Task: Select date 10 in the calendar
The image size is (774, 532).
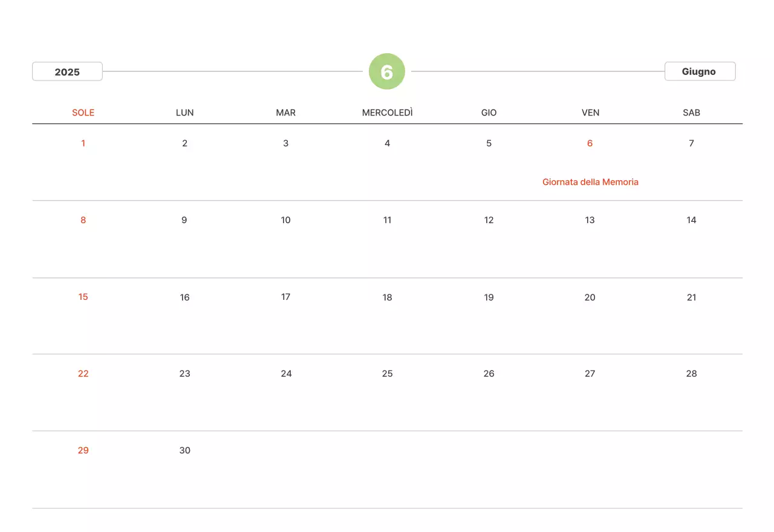Action: (286, 220)
